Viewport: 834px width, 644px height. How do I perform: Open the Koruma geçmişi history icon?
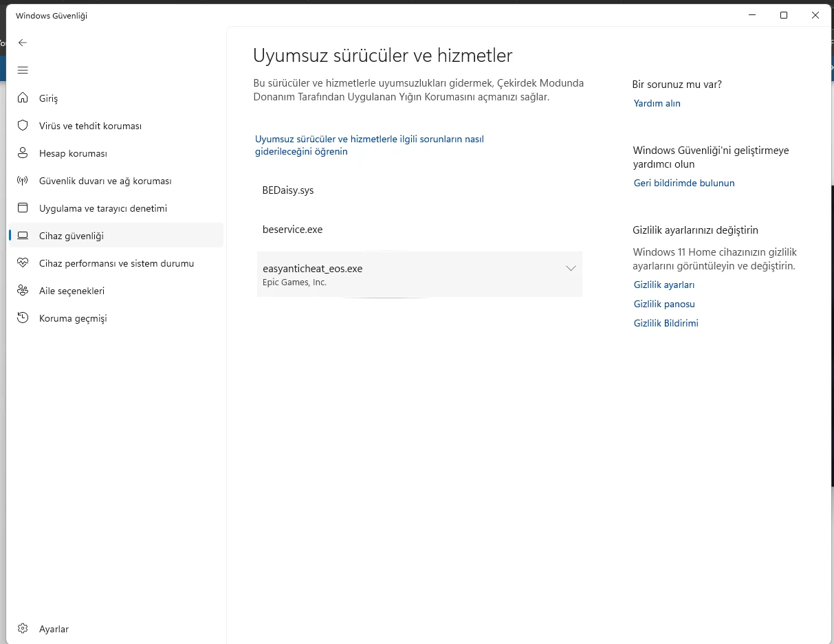pos(23,318)
